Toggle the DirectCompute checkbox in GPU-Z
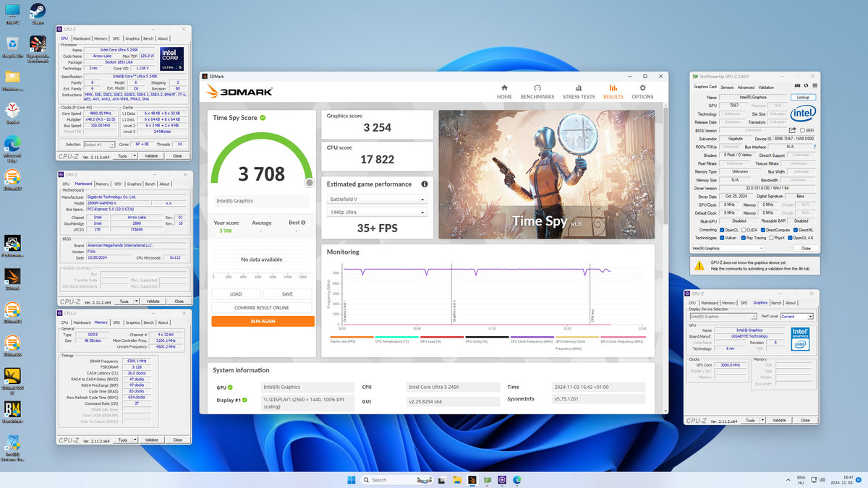 click(764, 230)
